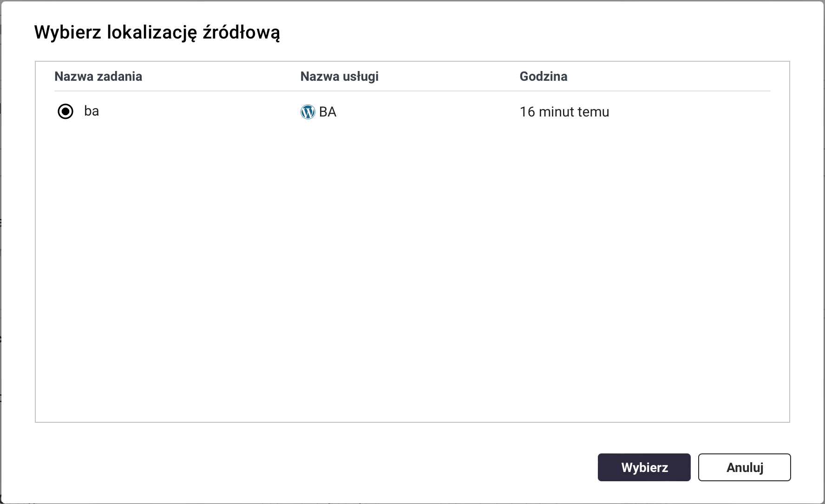The image size is (825, 504).
Task: Sort by the "Nazwa usługi" column header
Action: [339, 77]
